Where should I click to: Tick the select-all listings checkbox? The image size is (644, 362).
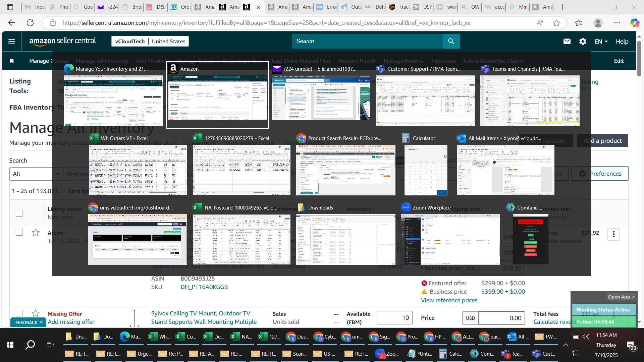coord(19,213)
